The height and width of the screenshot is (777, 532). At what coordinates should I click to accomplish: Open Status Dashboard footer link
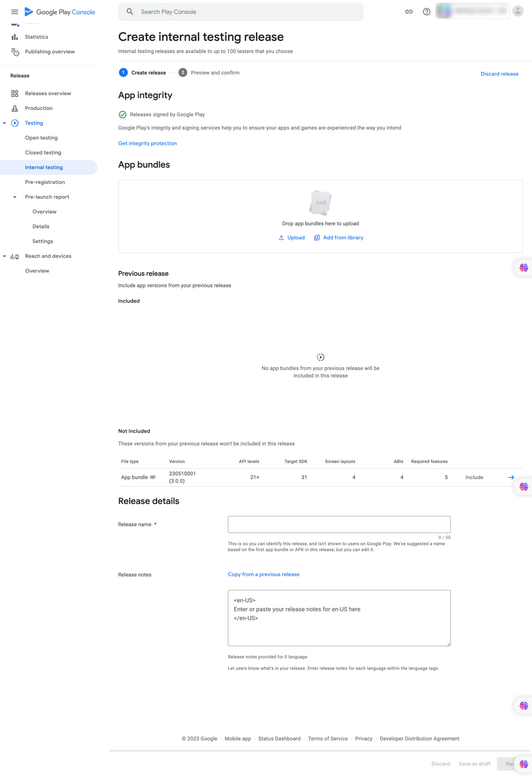(x=279, y=739)
